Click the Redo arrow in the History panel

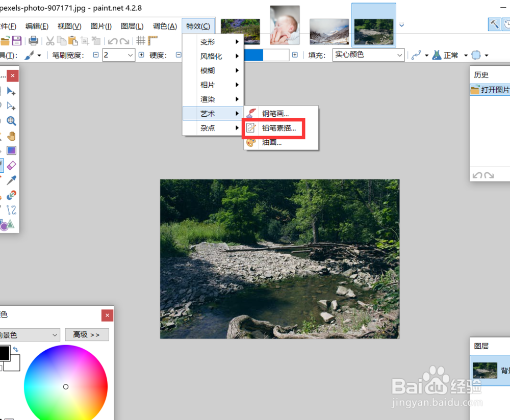click(x=488, y=175)
